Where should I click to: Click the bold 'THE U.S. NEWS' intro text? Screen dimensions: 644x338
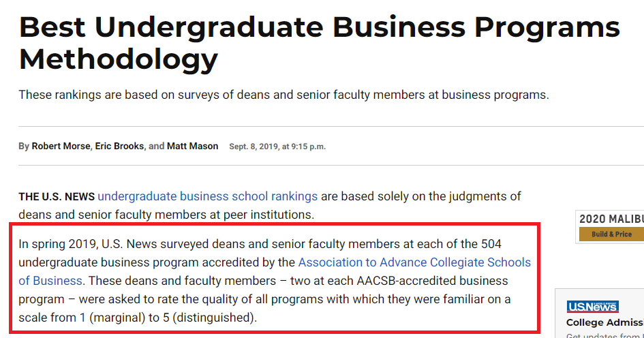tap(57, 197)
